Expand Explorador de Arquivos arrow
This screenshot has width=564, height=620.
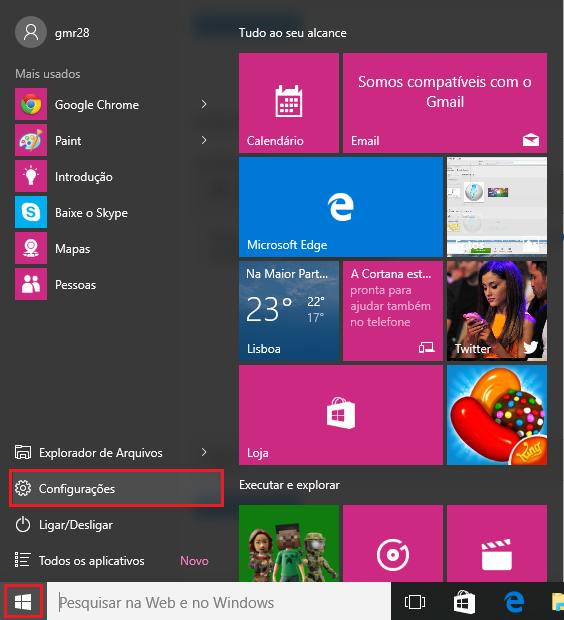pyautogui.click(x=204, y=452)
